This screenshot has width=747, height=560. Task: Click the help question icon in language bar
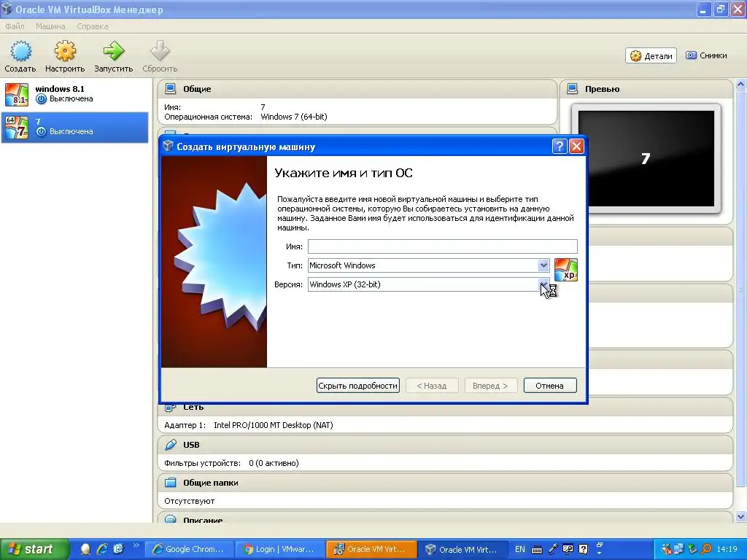[x=583, y=549]
